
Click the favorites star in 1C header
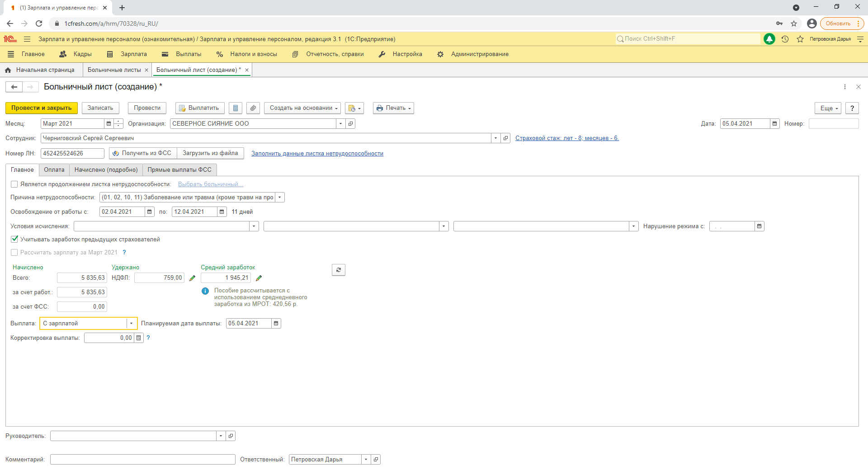800,39
